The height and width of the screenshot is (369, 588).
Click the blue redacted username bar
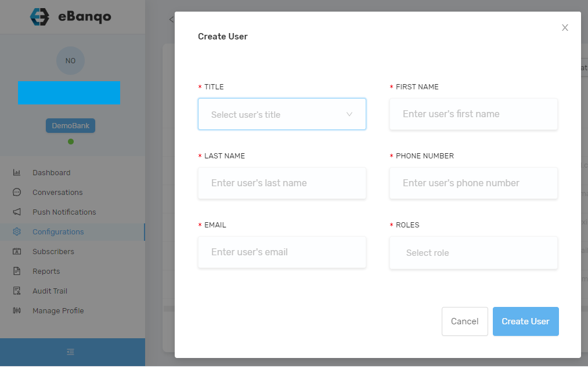pyautogui.click(x=69, y=93)
